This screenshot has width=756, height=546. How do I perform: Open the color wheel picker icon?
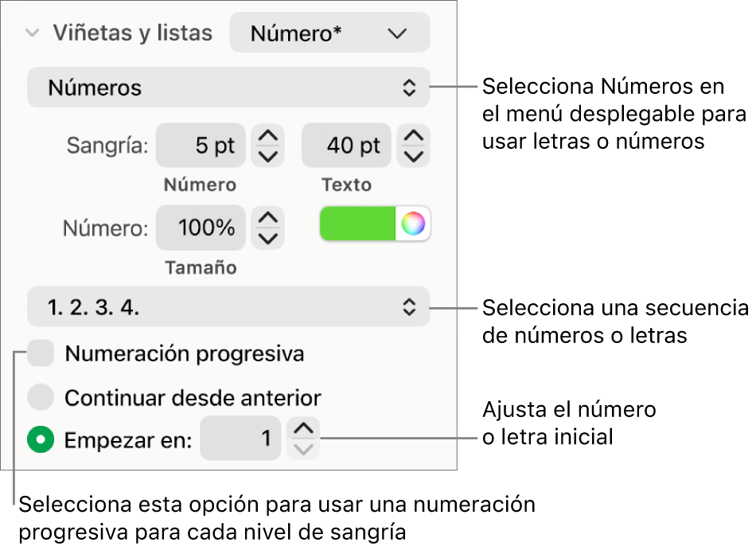point(415,224)
